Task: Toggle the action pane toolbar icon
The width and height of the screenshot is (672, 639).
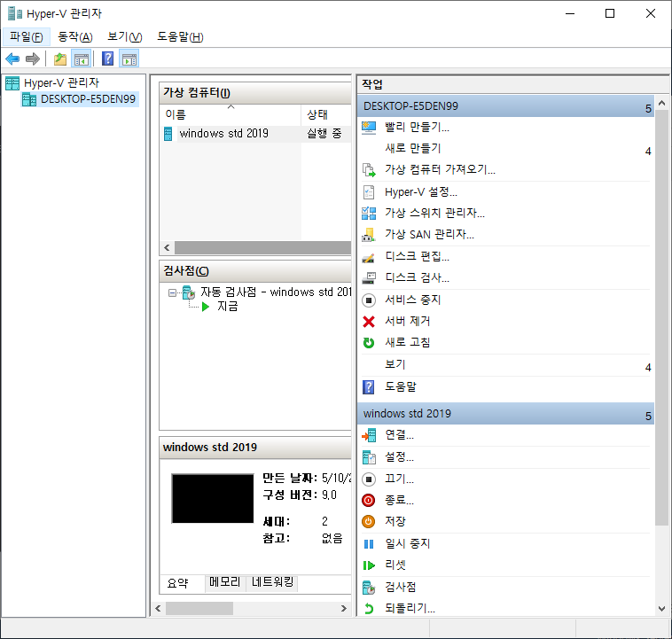Action: pyautogui.click(x=129, y=58)
